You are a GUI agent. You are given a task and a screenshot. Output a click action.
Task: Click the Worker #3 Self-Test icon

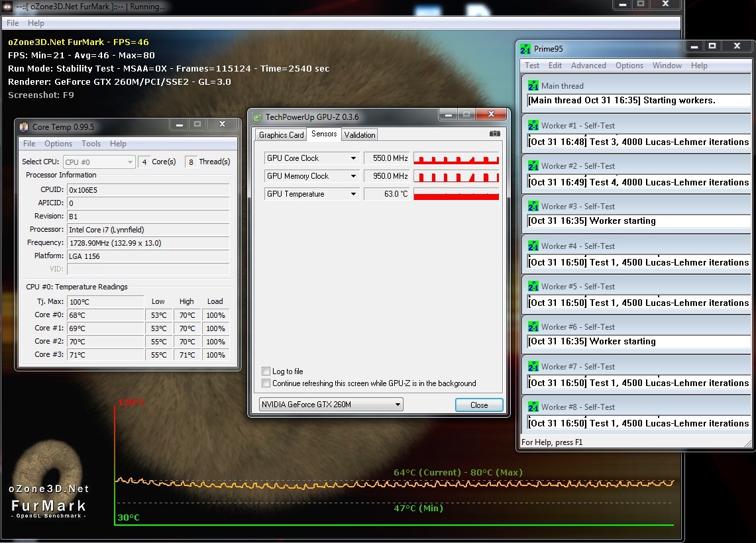[x=533, y=206]
